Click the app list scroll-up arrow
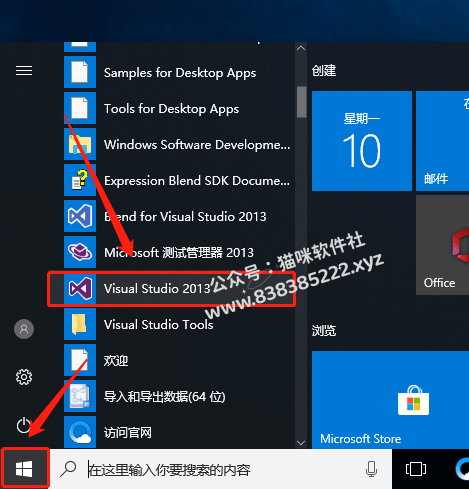 coord(301,48)
